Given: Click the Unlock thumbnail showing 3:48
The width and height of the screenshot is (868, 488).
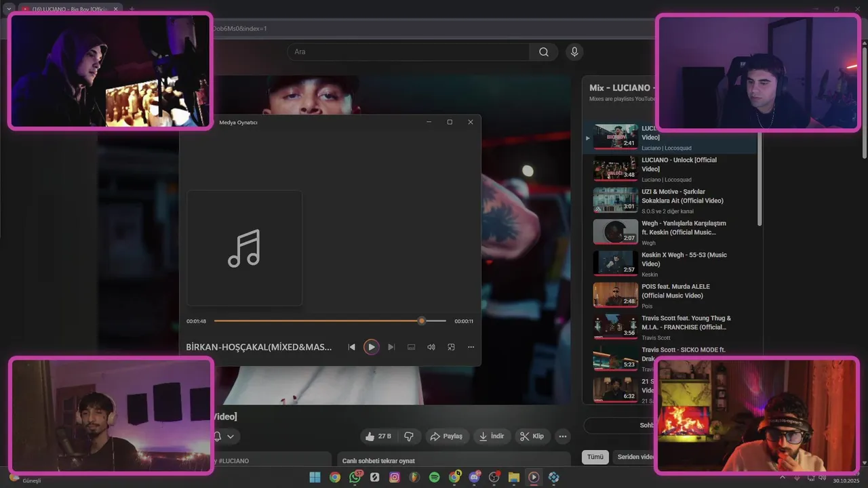Looking at the screenshot, I should click(615, 169).
